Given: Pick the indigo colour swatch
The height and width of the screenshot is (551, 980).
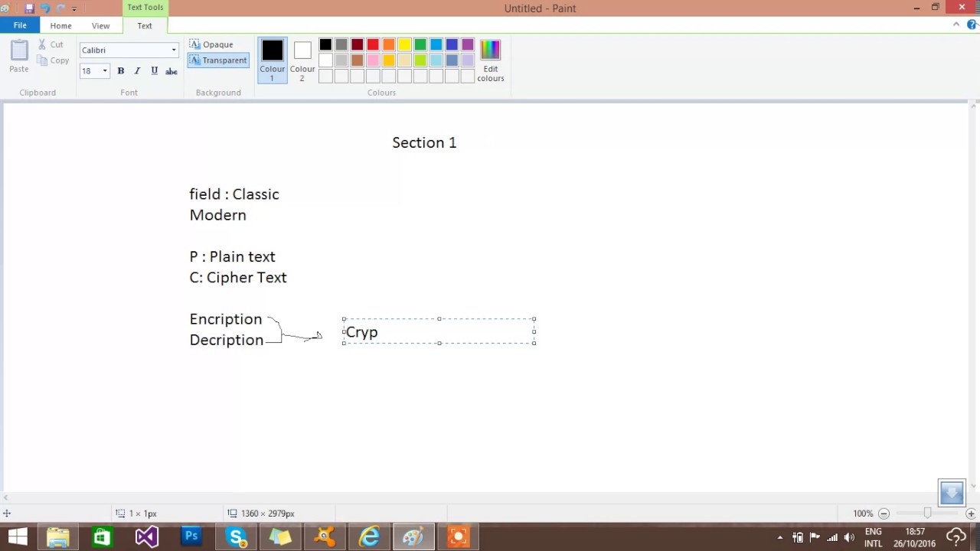Looking at the screenshot, I should [452, 45].
